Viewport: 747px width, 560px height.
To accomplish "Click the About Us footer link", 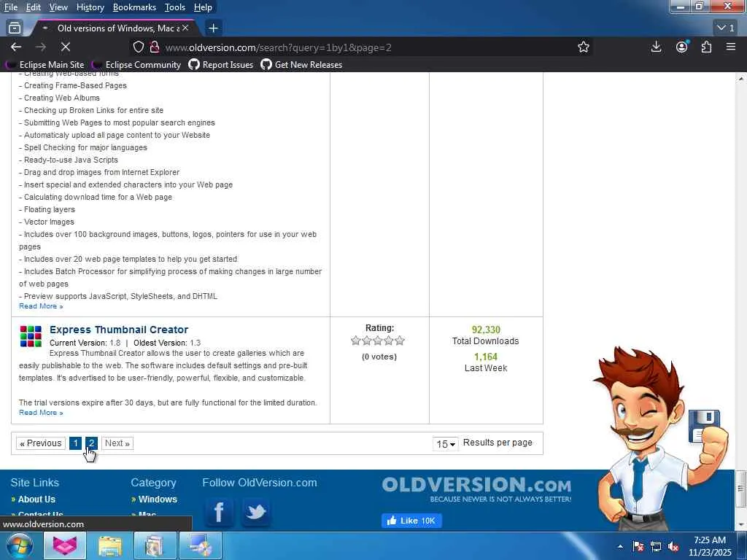I will coord(36,499).
